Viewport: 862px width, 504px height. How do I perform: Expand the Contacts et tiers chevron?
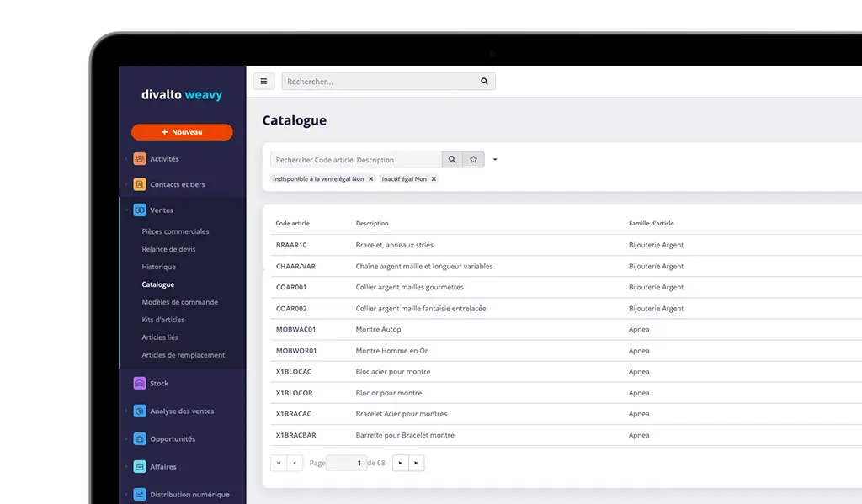126,184
